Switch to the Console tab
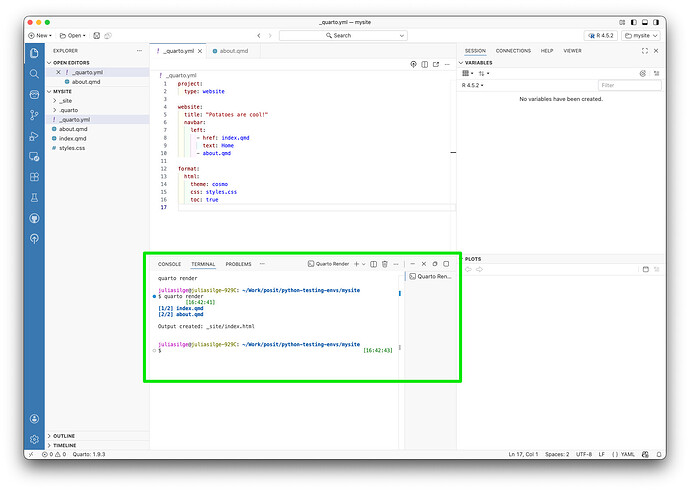This screenshot has width=690, height=491. pyautogui.click(x=169, y=264)
